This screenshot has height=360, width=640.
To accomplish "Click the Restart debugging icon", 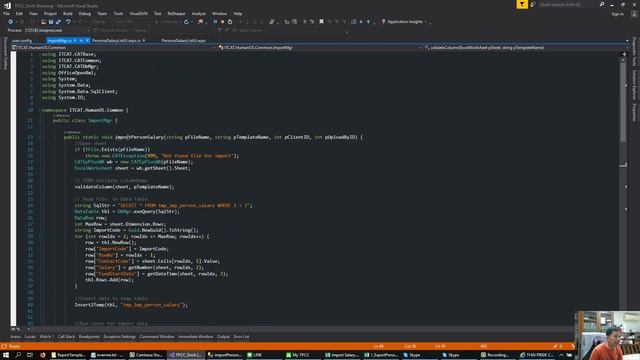I will pos(230,22).
